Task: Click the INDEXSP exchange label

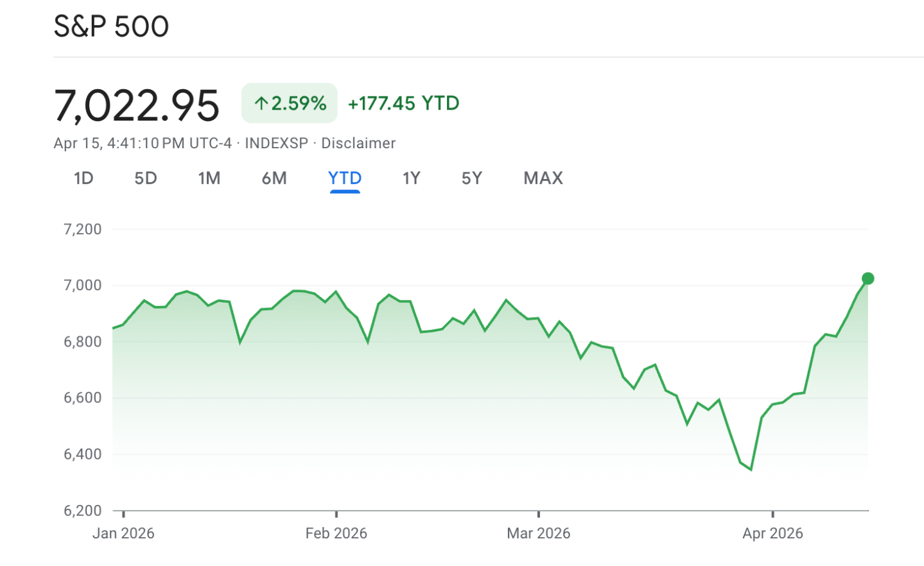Action: coord(276,143)
